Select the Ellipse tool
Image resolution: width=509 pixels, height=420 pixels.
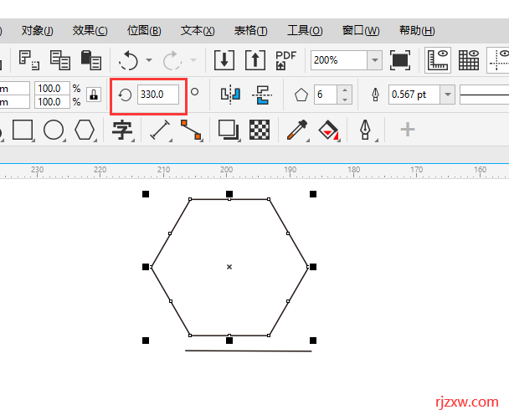(x=54, y=130)
